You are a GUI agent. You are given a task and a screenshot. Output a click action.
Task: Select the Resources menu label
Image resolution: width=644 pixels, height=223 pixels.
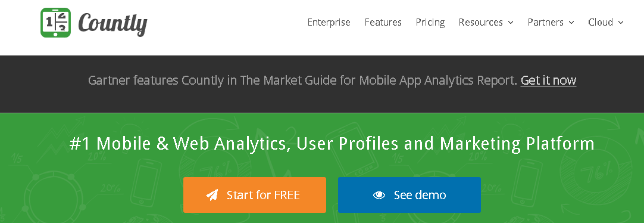point(480,22)
